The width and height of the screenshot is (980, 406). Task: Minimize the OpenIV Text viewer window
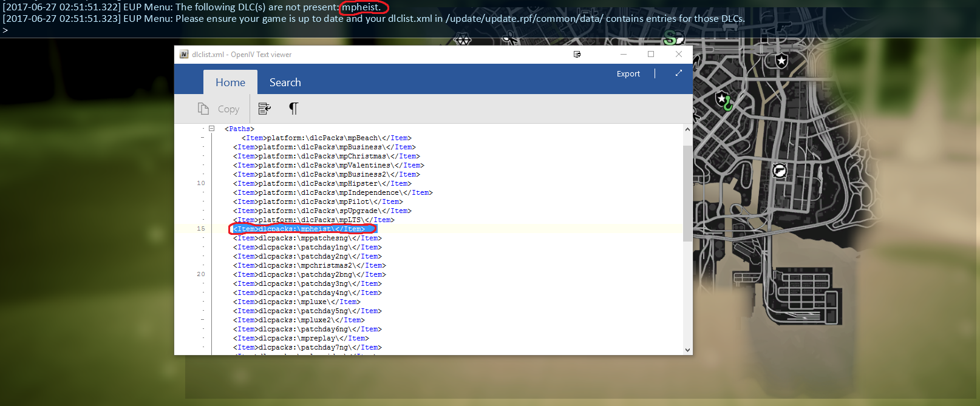[623, 55]
